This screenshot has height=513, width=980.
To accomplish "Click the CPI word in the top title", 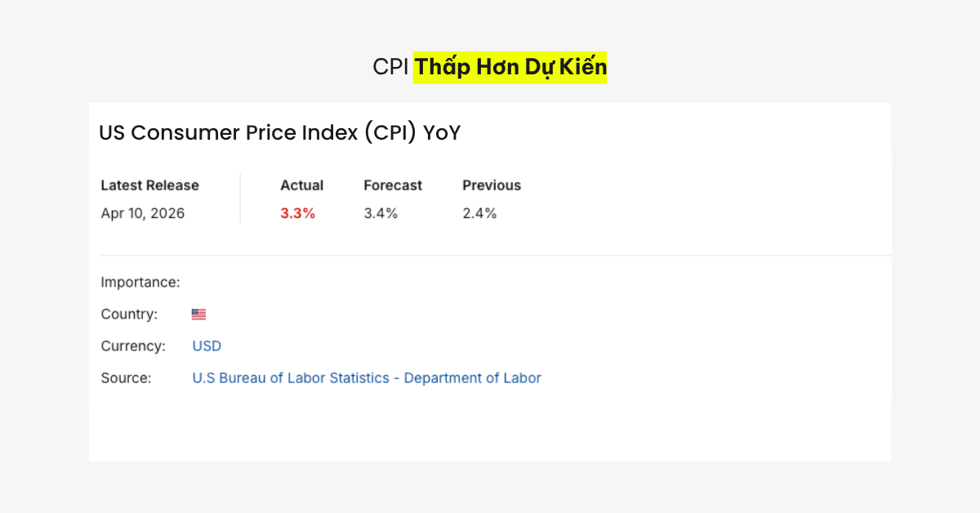I will pyautogui.click(x=390, y=67).
